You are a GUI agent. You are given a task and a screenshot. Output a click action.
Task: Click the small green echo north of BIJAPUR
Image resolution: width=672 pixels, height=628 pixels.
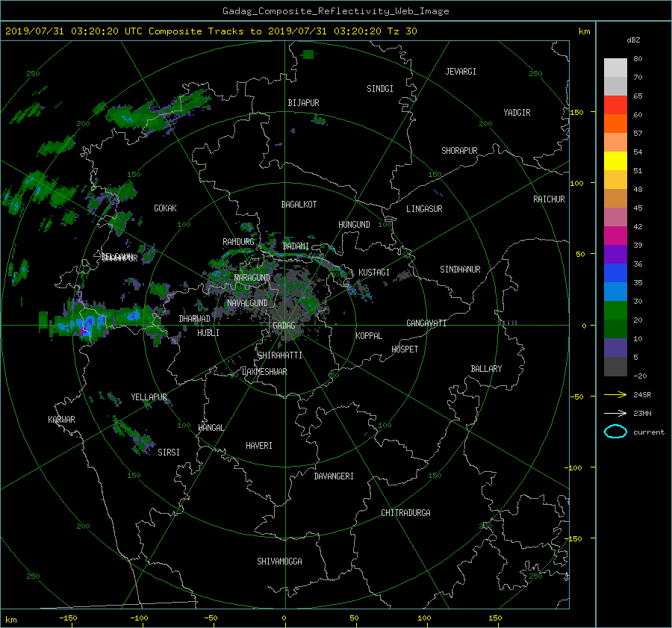point(308,55)
